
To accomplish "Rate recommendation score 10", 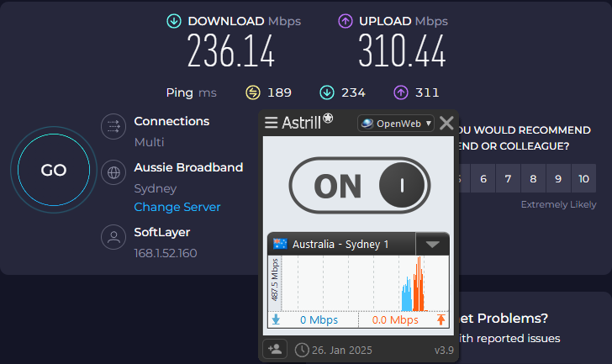I will (x=583, y=179).
